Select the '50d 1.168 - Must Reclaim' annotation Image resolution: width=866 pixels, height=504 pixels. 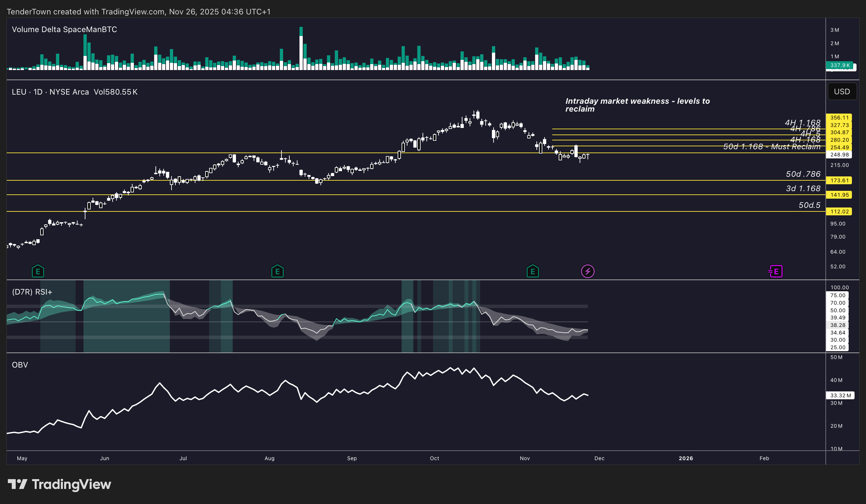click(x=772, y=147)
